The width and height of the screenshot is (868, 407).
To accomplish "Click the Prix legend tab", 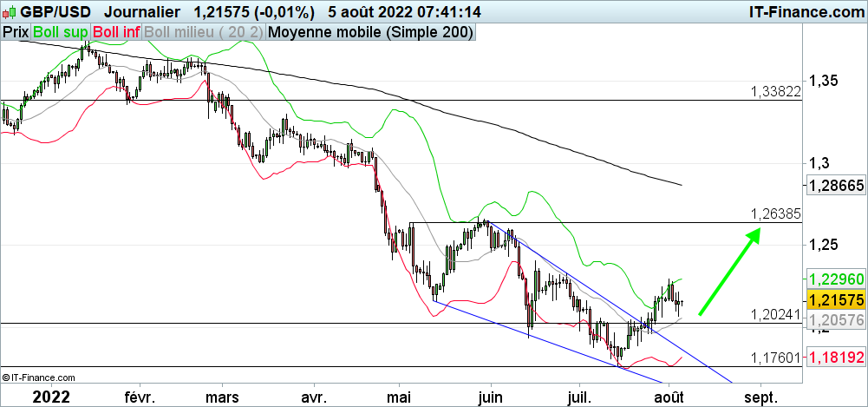I will click(x=16, y=32).
